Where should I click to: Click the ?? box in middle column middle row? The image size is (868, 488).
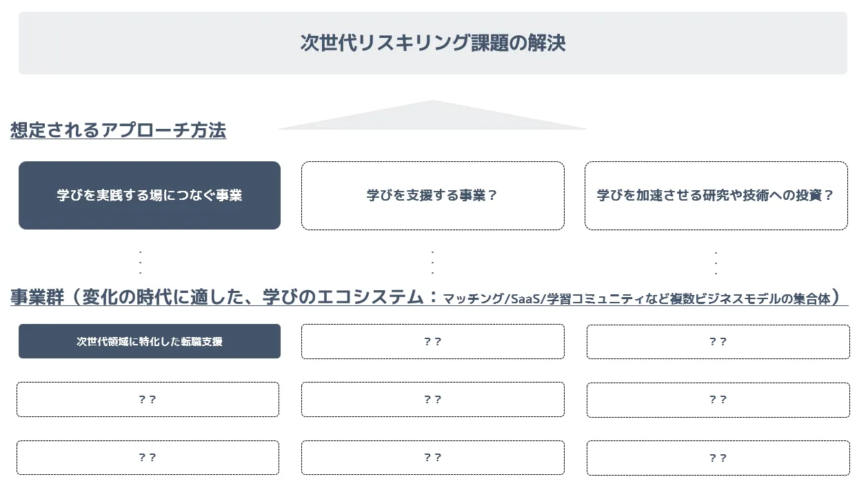pos(433,399)
